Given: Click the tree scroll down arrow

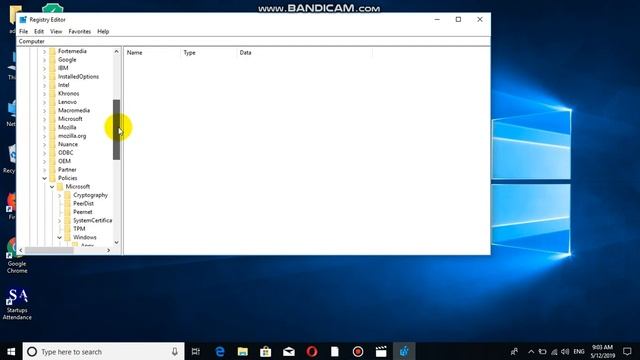Looking at the screenshot, I should coord(117,242).
